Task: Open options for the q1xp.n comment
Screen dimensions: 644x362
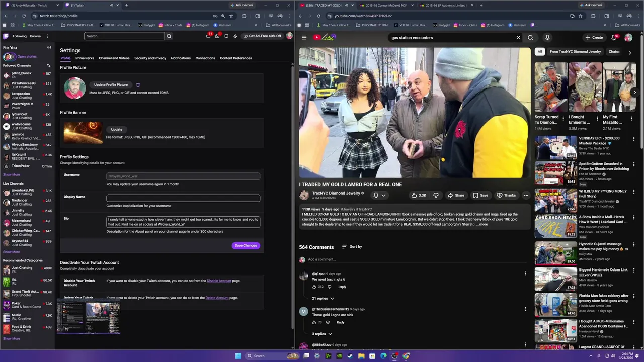Action: 526,274
